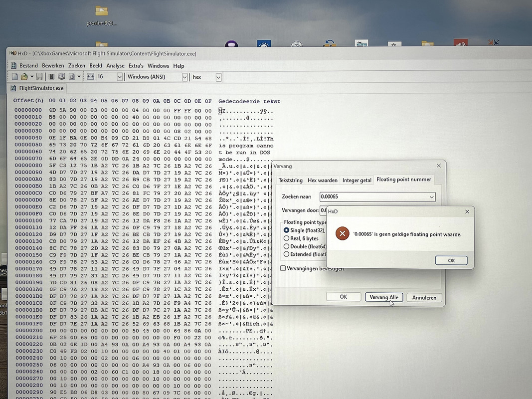Open the Beeld menu
This screenshot has height=399, width=532.
[96, 65]
